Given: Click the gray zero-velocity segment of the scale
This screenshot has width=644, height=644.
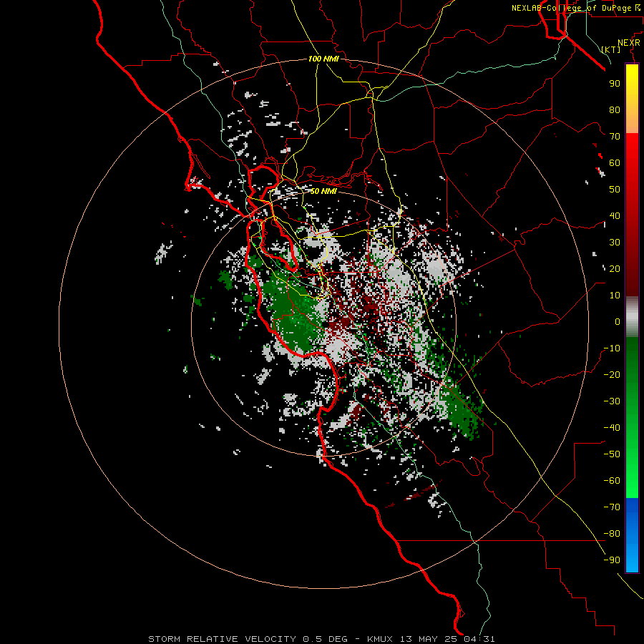Looking at the screenshot, I should tap(632, 317).
